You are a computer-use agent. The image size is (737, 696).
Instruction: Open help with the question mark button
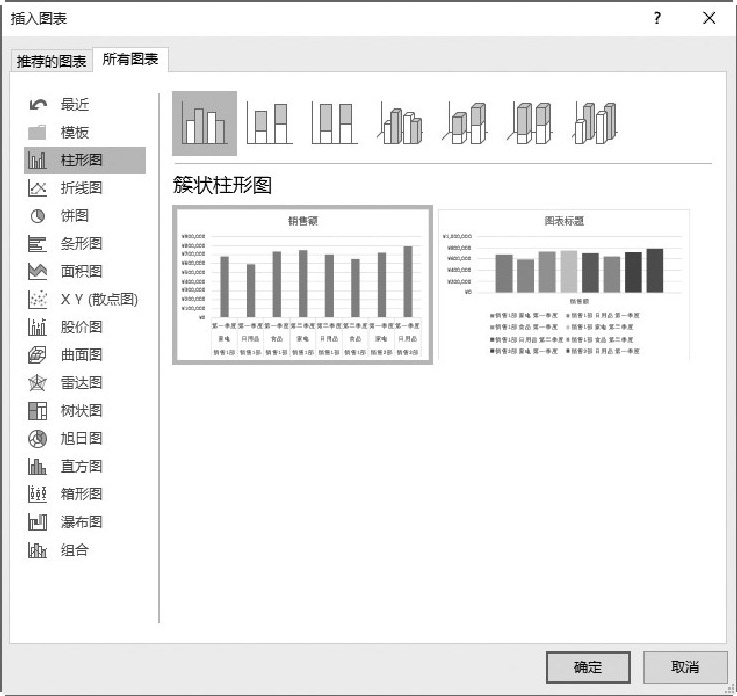(658, 18)
